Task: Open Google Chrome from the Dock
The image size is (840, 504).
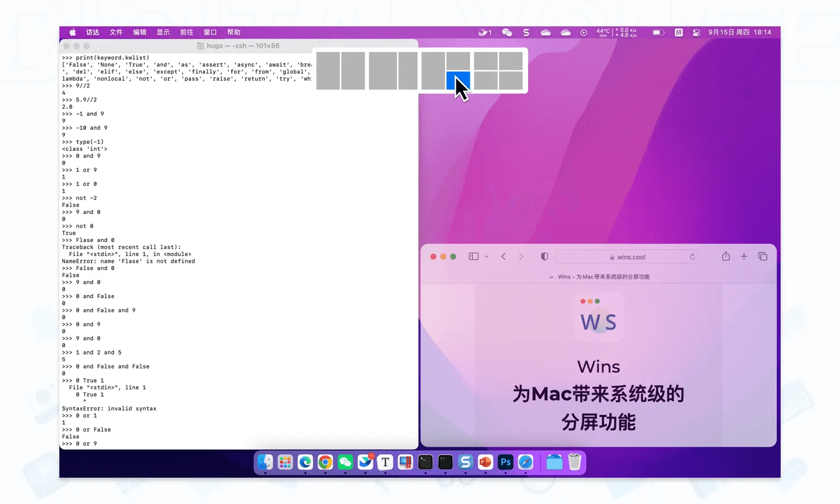Action: (x=325, y=462)
